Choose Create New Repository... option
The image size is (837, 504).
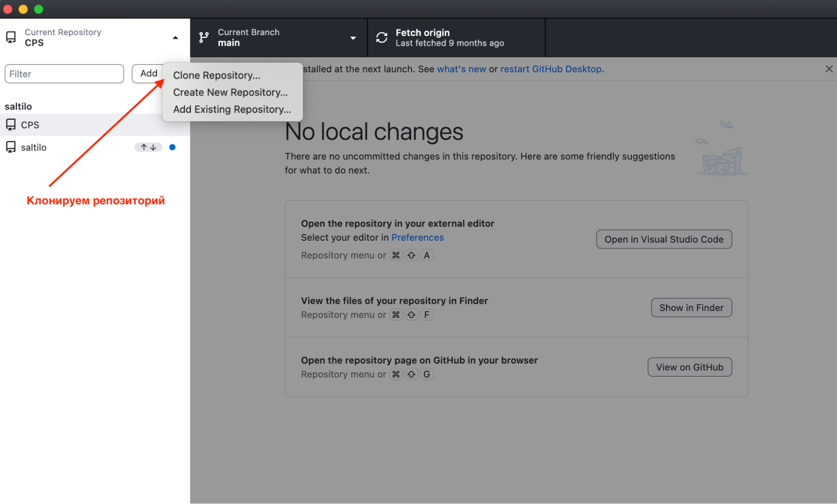click(x=230, y=93)
